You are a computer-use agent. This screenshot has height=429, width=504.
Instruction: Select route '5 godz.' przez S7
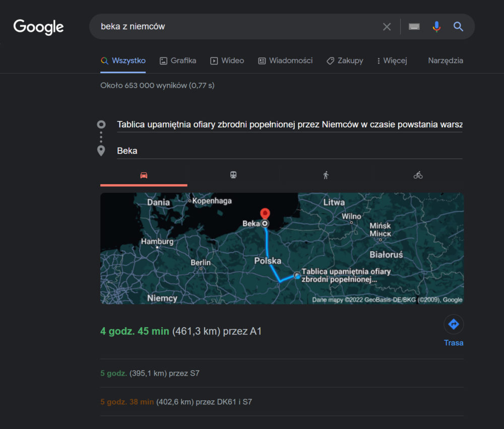tap(150, 374)
